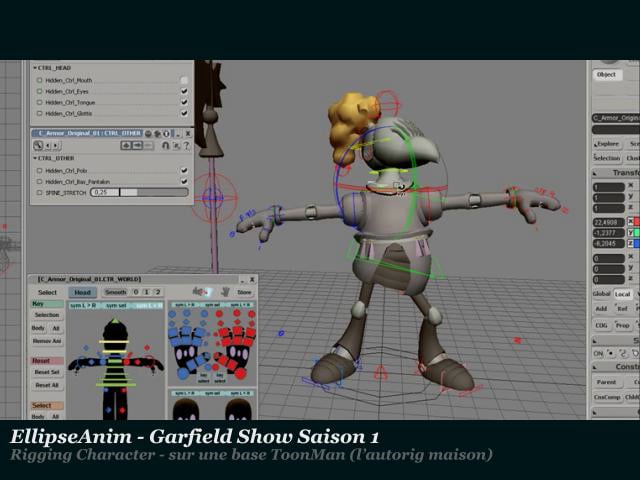
Task: Click the Parent constraint button
Action: click(607, 382)
